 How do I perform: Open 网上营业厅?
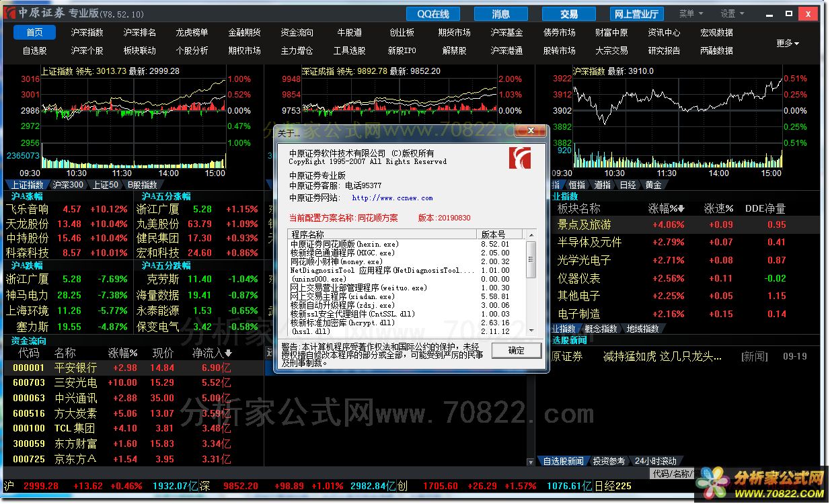(x=636, y=13)
